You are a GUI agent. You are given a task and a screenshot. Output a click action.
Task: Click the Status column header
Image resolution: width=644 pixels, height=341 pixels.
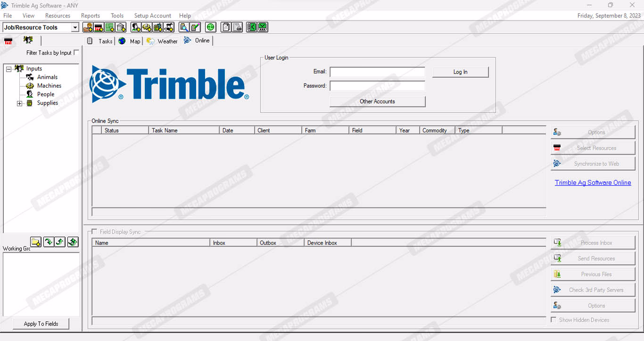point(125,130)
